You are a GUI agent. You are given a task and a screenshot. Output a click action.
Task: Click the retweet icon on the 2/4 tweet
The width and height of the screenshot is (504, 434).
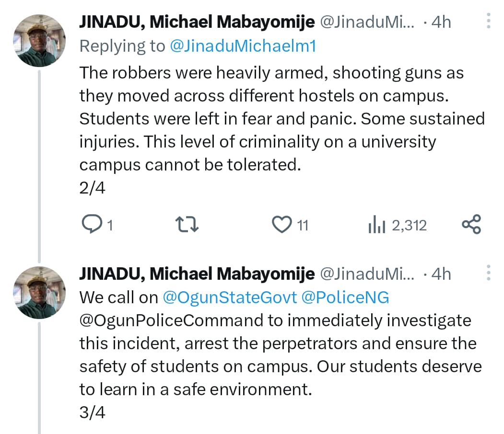point(187,224)
